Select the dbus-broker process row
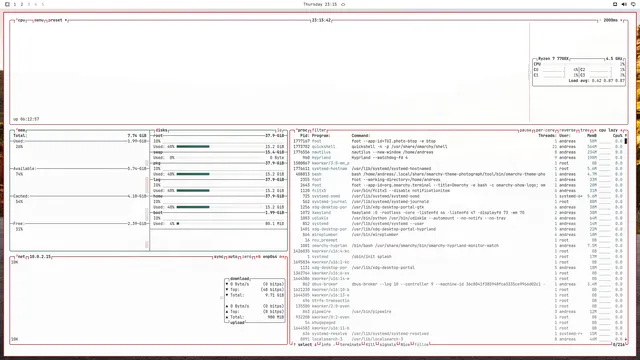Image resolution: width=640 pixels, height=360 pixels. click(x=458, y=284)
